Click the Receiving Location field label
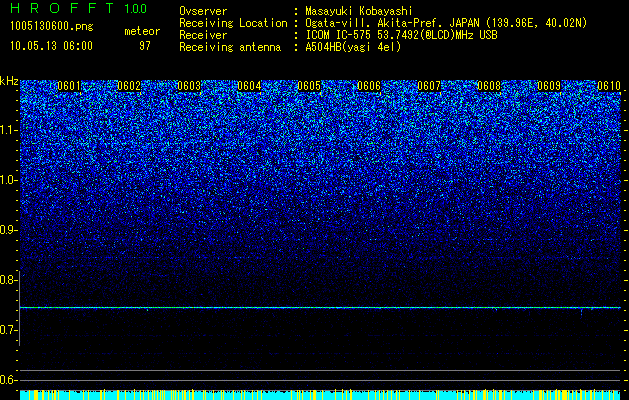This screenshot has width=629, height=400. click(233, 23)
